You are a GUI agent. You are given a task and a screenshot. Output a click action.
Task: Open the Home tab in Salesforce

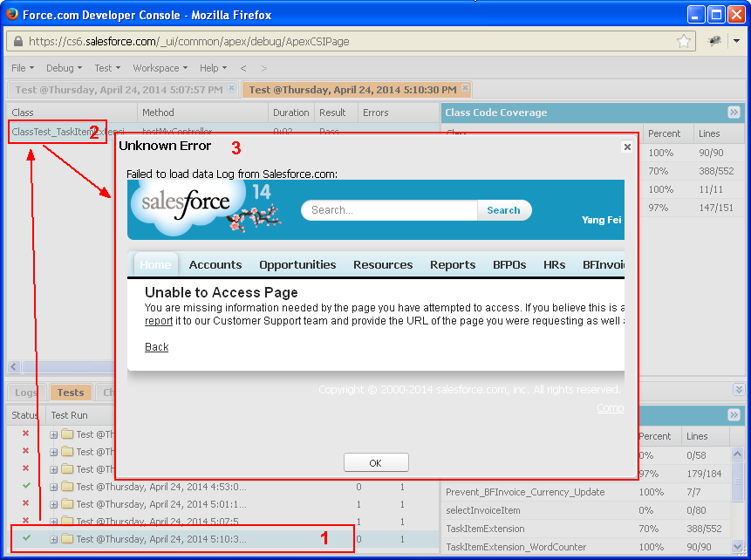click(155, 264)
